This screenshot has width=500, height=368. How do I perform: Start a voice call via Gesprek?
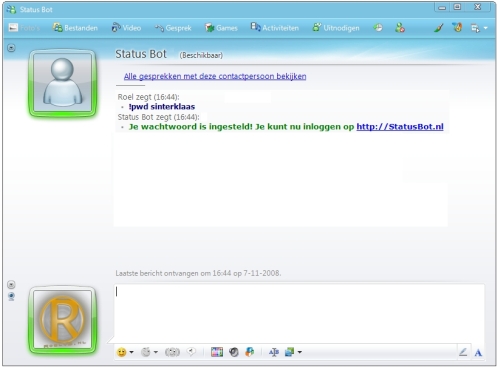coord(173,28)
